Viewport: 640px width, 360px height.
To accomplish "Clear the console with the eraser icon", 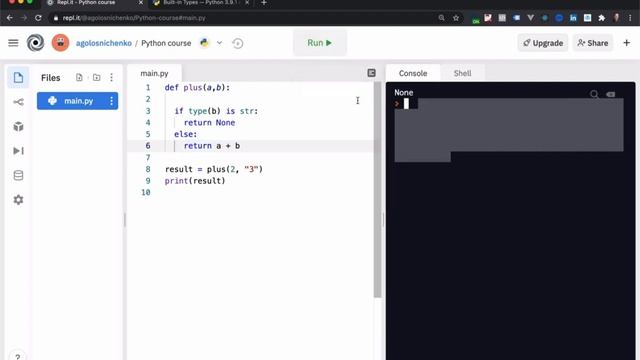I will [x=611, y=94].
